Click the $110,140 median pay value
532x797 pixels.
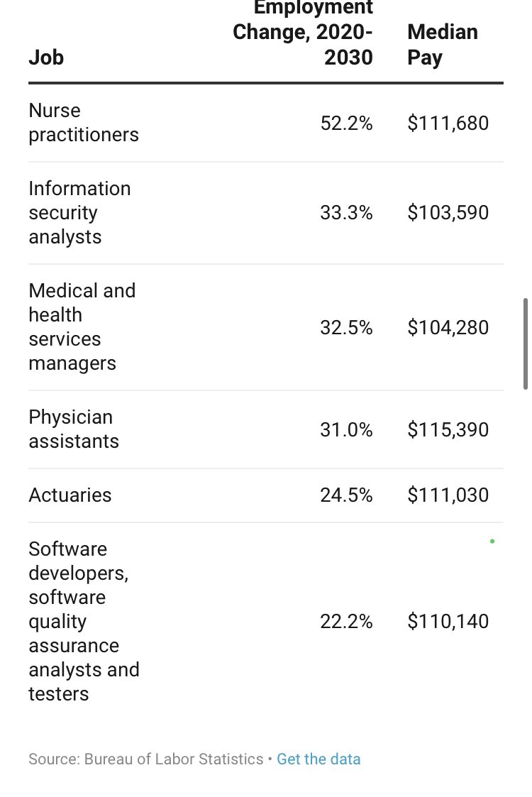coord(448,621)
